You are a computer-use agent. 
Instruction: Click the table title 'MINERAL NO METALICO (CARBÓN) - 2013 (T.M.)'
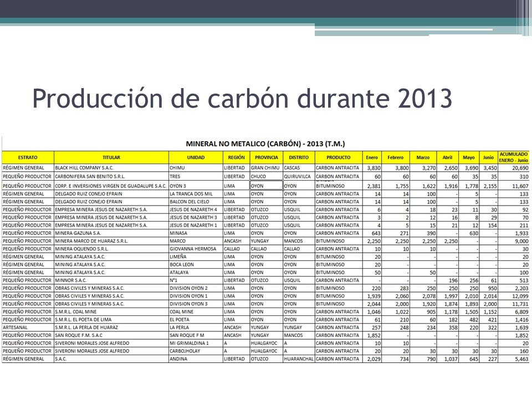265,144
